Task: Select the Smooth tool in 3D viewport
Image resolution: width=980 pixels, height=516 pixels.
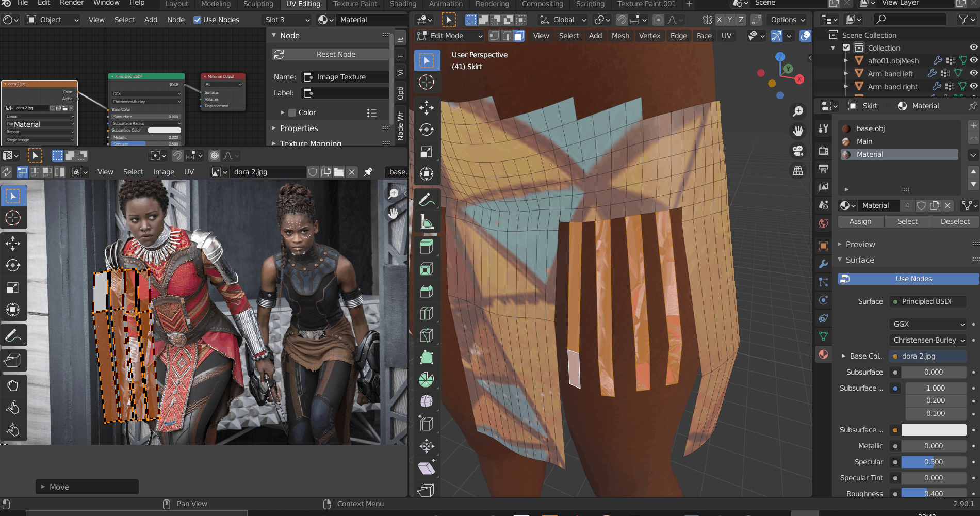Action: click(x=427, y=401)
